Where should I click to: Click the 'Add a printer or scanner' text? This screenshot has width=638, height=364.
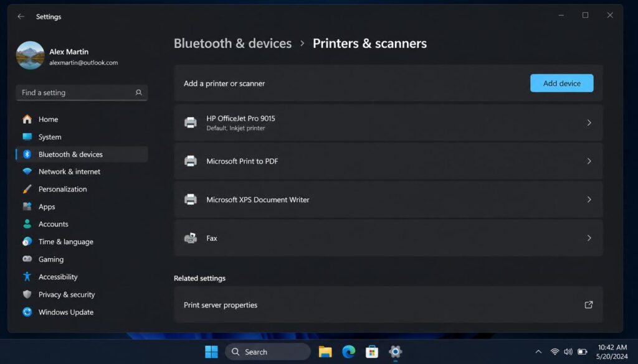[x=224, y=83]
